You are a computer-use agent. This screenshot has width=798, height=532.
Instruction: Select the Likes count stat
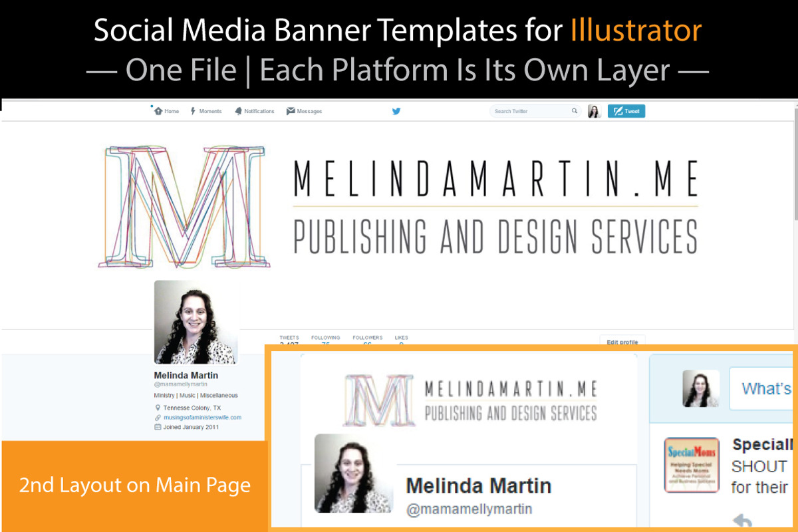pyautogui.click(x=401, y=340)
